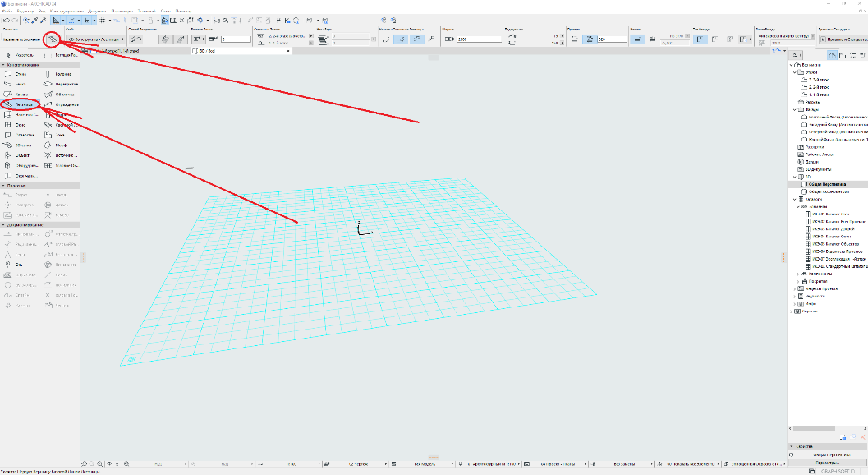Click the Inject Parameters syringe icon
Screen dimensions: 868x475
click(44, 21)
